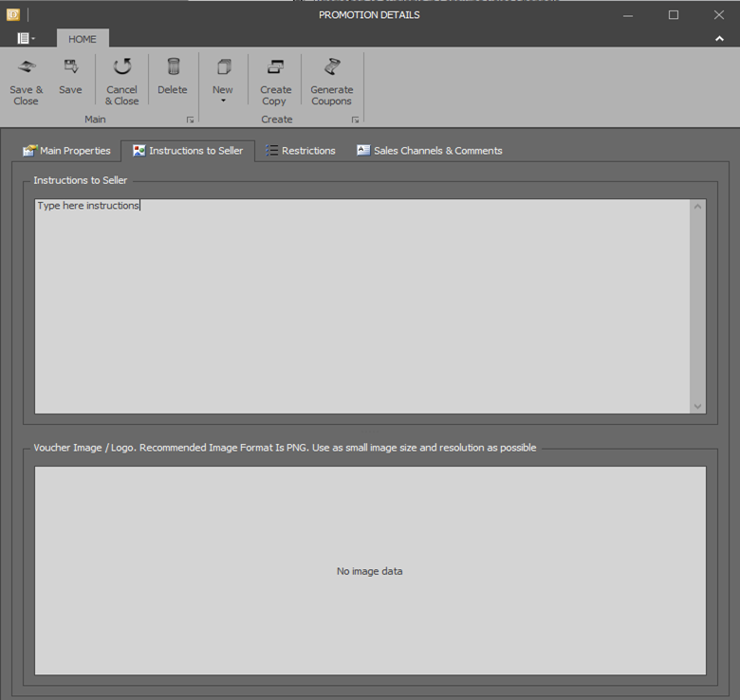Image resolution: width=740 pixels, height=700 pixels.
Task: Expand the Create group dialog launcher
Action: pos(355,120)
